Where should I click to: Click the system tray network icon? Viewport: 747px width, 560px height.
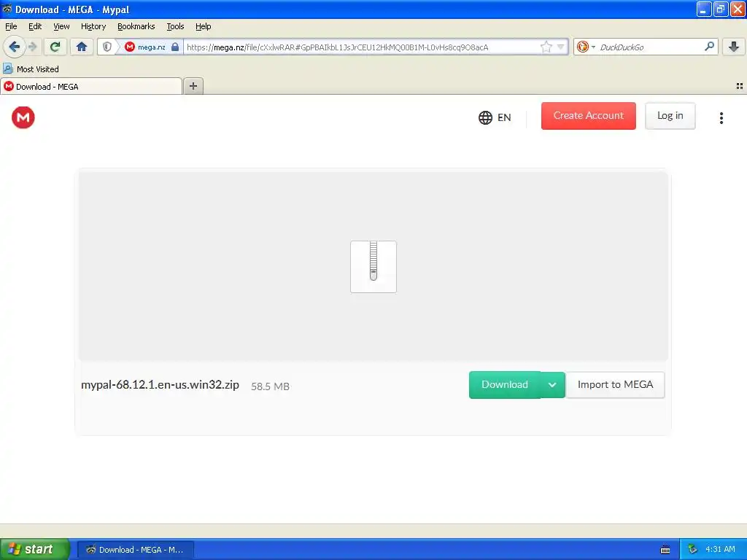693,549
